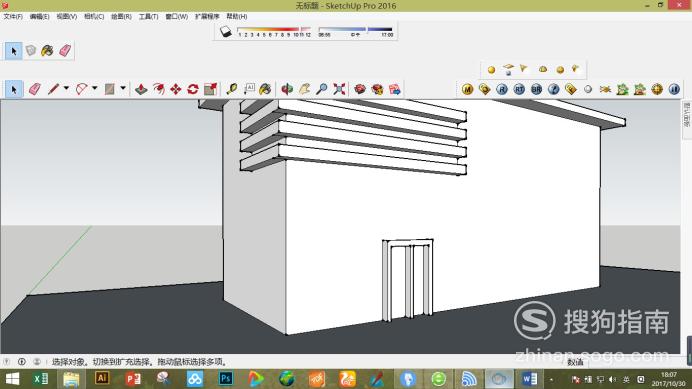Viewport: 692px width, 389px height.
Task: Open the 窗口(W) window menu
Action: (177, 16)
